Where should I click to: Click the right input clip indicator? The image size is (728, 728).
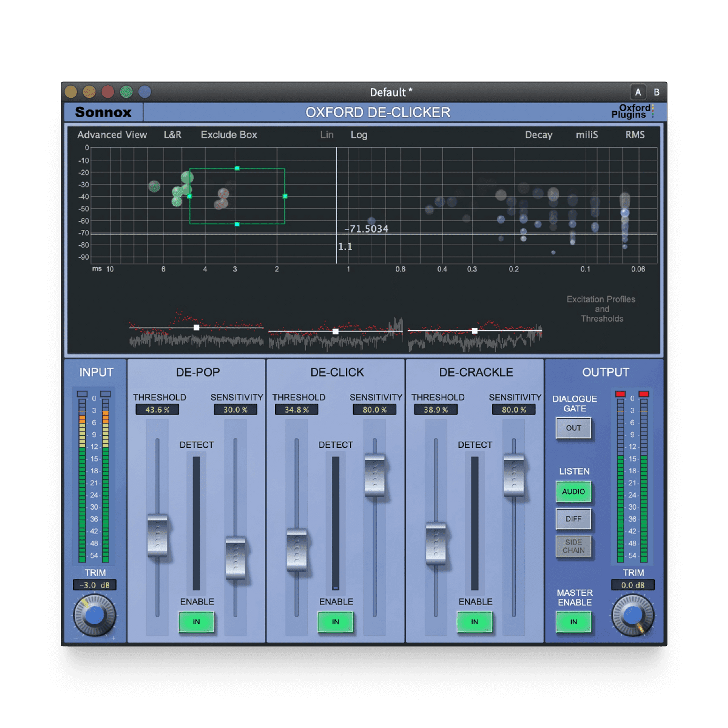coord(106,394)
